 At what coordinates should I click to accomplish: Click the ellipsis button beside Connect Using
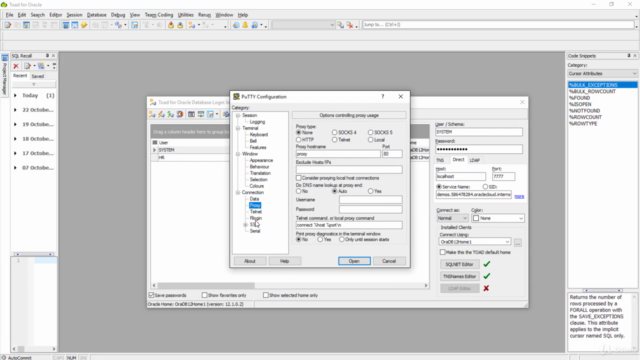coord(518,242)
